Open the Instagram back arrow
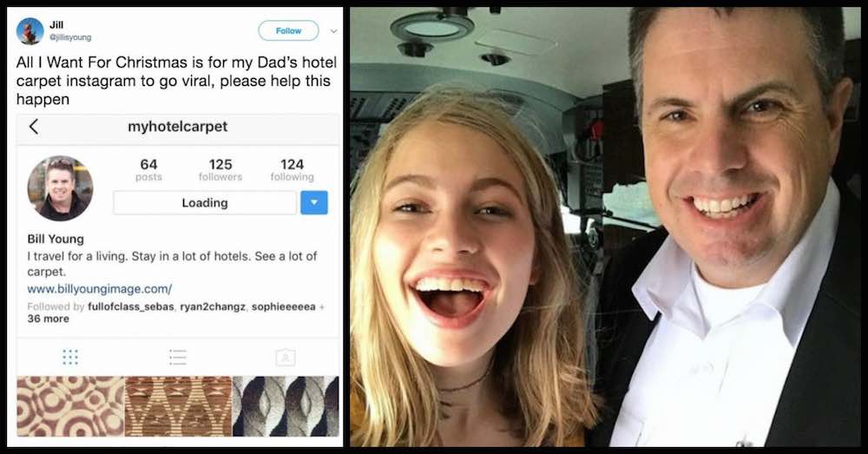This screenshot has height=454, width=868. point(34,127)
